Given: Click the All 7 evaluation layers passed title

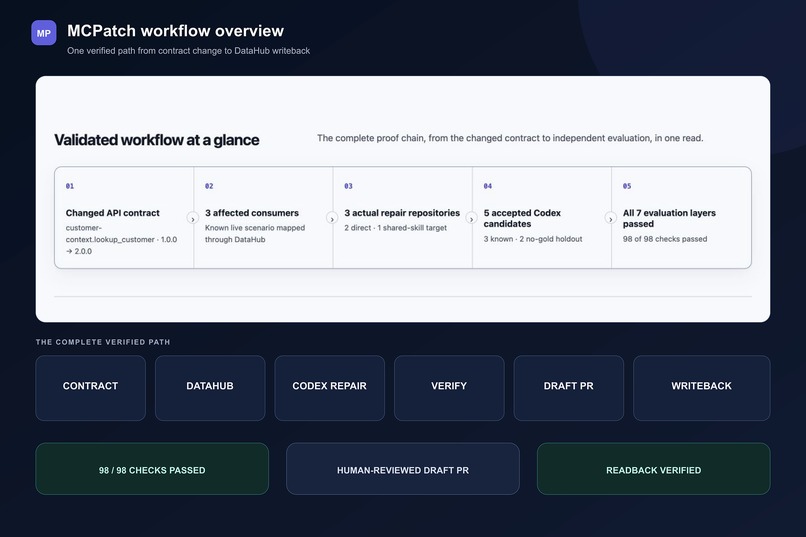Looking at the screenshot, I should [x=669, y=218].
